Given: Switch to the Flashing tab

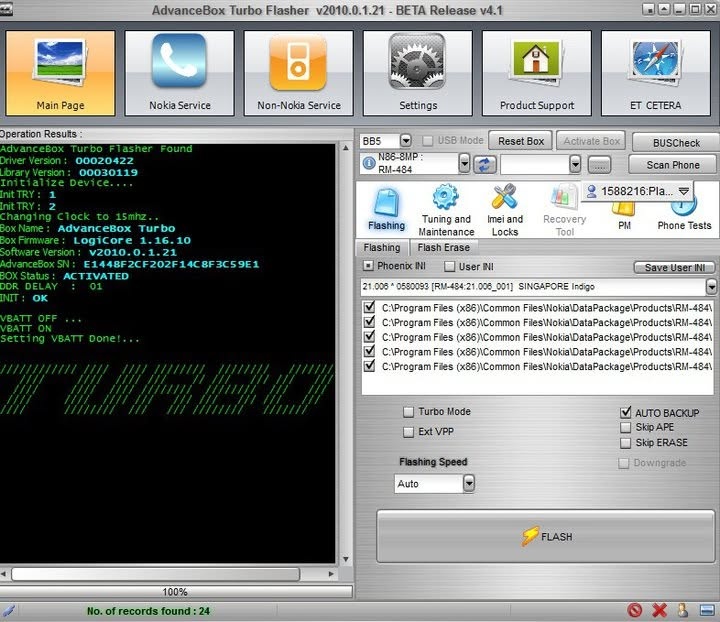Looking at the screenshot, I should coord(382,247).
